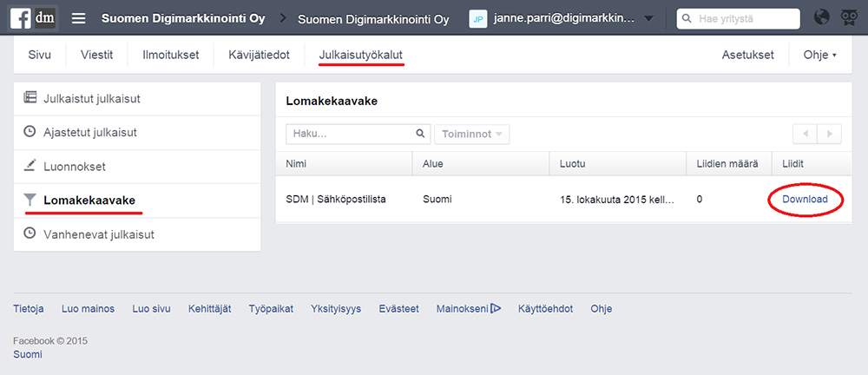Open the Ohje dropdown menu
Image resolution: width=868 pixels, height=375 pixels.
(820, 55)
